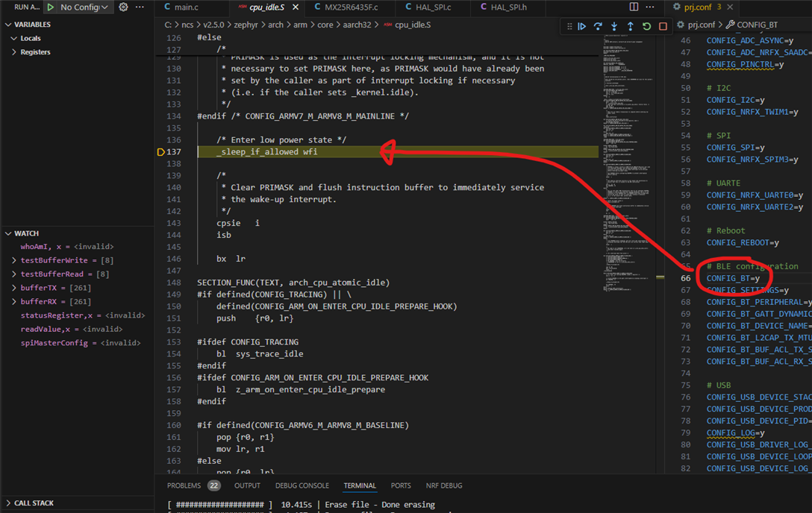
Task: Click the 'bx lr' instruction on line 146
Action: [x=231, y=259]
